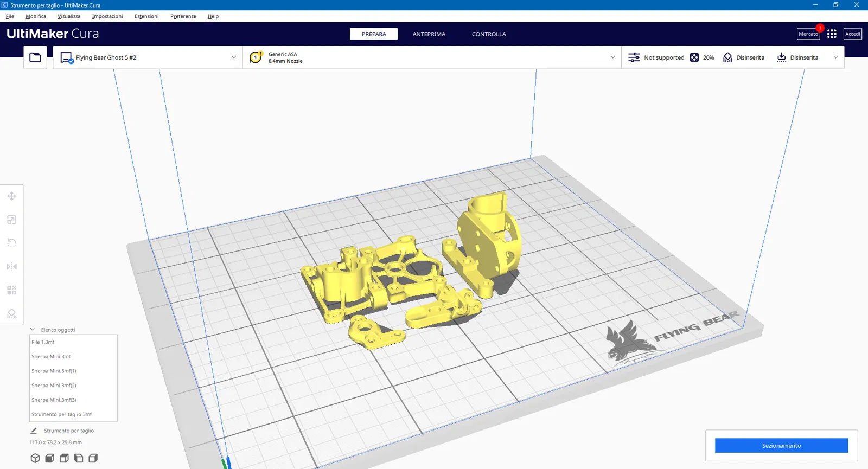Screen dimensions: 868x469
Task: Switch to the PREPARA stage
Action: (374, 34)
